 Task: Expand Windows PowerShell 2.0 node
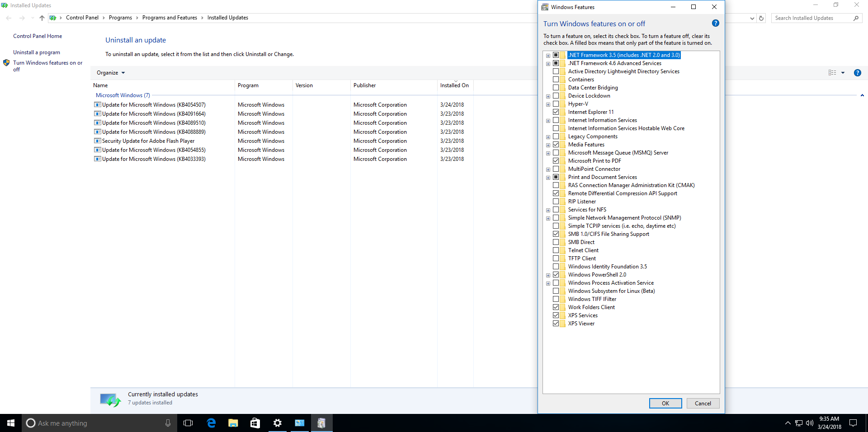(x=548, y=275)
